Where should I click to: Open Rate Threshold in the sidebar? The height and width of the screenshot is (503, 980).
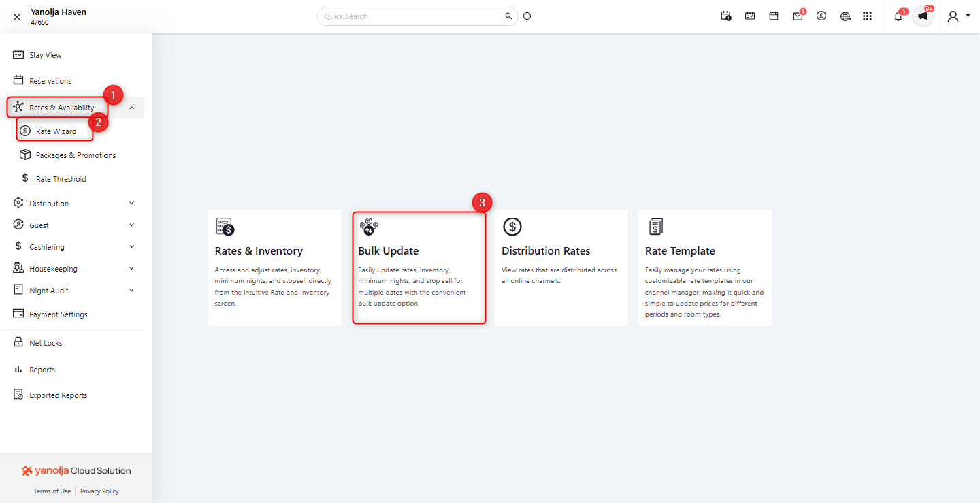(x=61, y=179)
